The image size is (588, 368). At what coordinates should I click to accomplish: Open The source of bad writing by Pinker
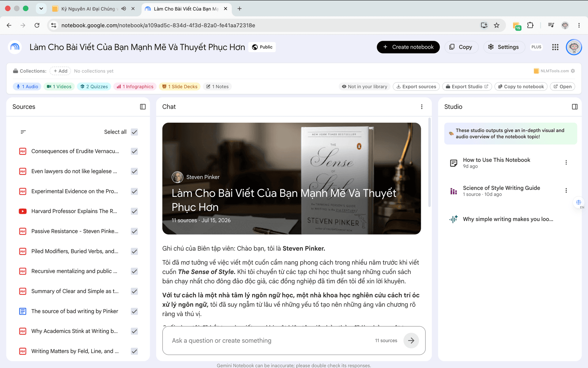74,311
